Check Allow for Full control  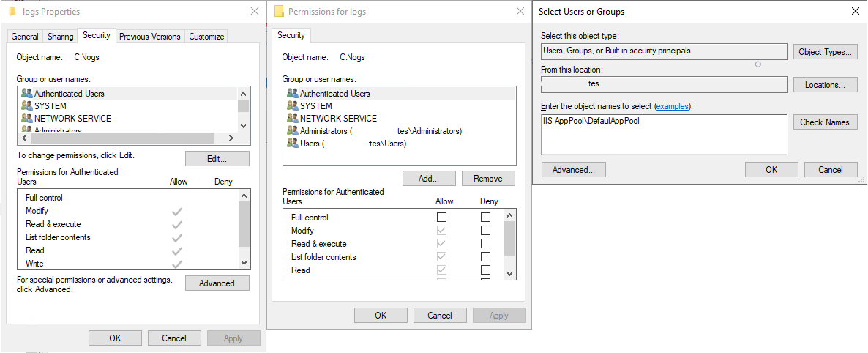point(441,218)
